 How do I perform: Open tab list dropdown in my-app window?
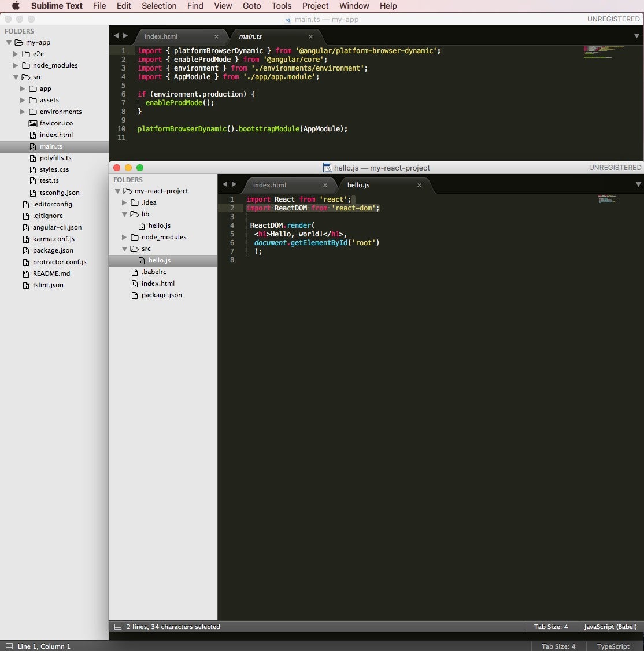tap(636, 36)
